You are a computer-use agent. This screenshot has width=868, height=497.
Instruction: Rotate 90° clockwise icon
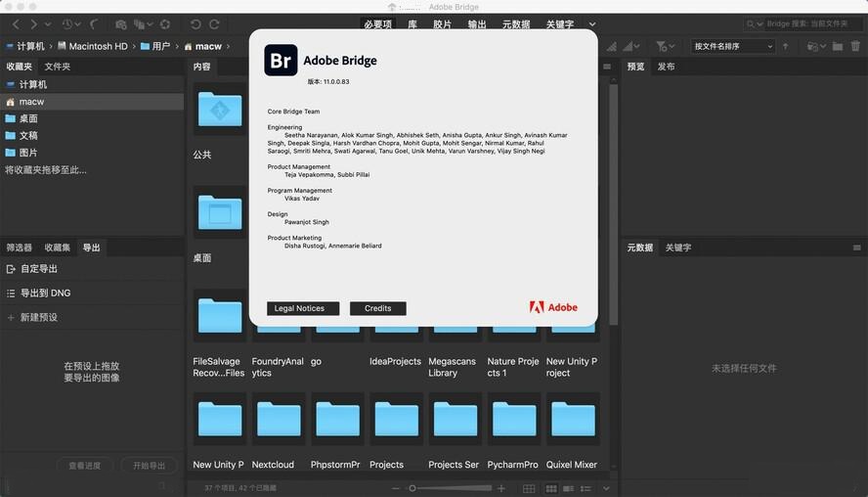(x=214, y=24)
